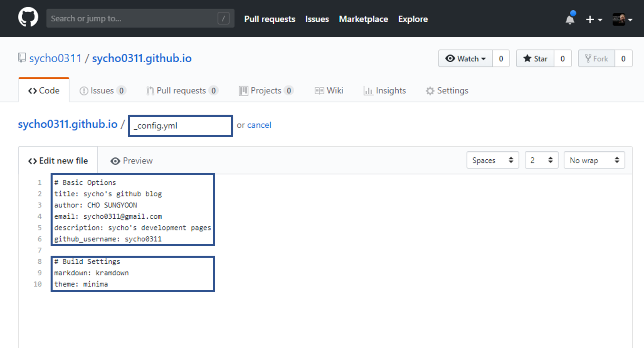Click the eye icon on Preview

click(115, 161)
